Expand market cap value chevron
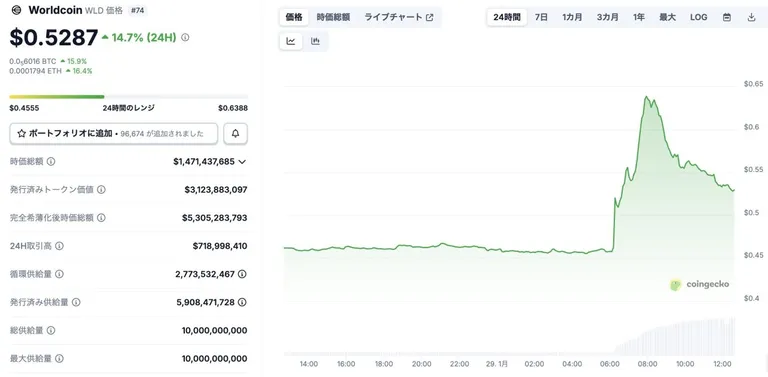 click(x=242, y=162)
